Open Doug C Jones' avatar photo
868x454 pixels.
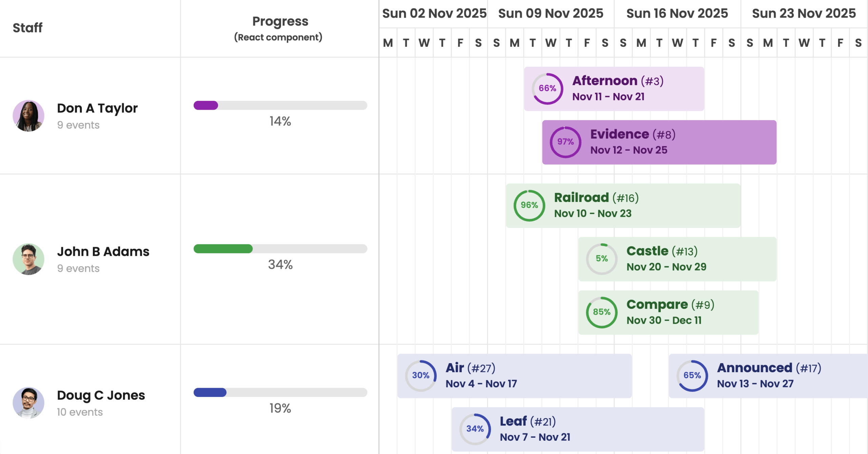tap(28, 403)
